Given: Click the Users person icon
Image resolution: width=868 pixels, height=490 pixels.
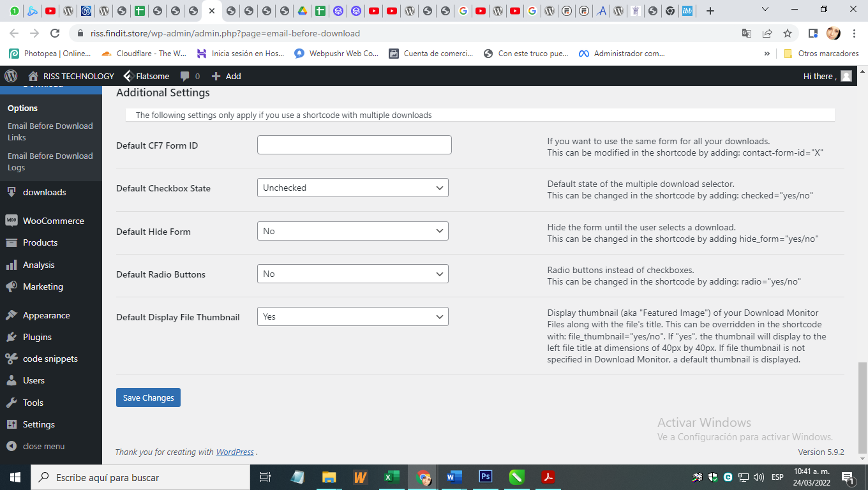Looking at the screenshot, I should click(x=11, y=380).
